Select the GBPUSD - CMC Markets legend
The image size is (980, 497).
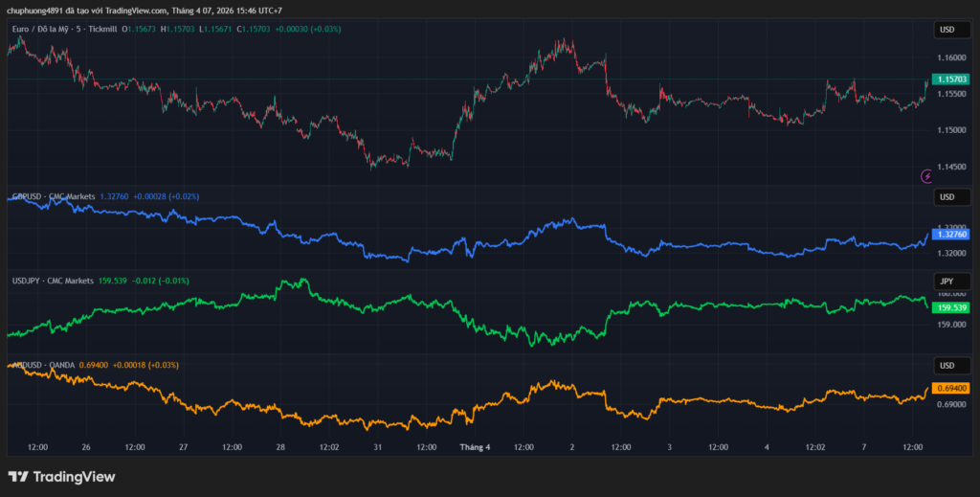click(53, 196)
